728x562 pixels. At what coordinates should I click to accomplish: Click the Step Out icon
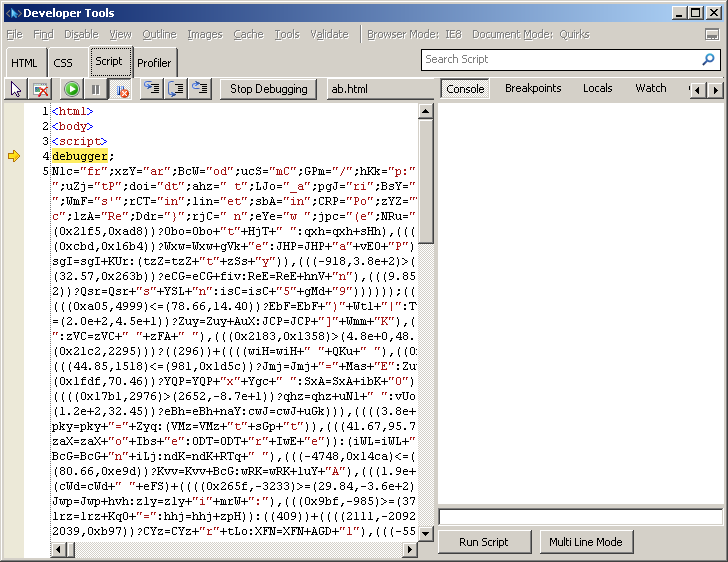[200, 89]
